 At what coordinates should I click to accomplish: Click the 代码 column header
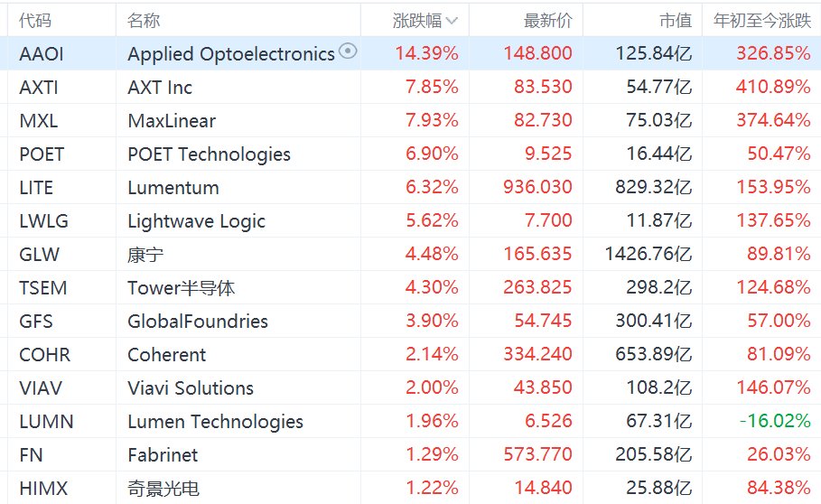(x=35, y=21)
